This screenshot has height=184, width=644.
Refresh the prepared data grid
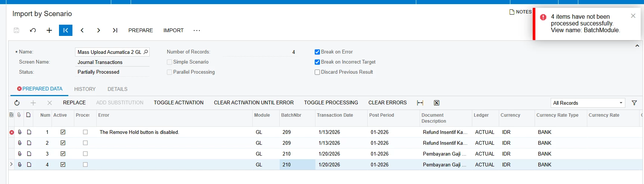coord(17,103)
